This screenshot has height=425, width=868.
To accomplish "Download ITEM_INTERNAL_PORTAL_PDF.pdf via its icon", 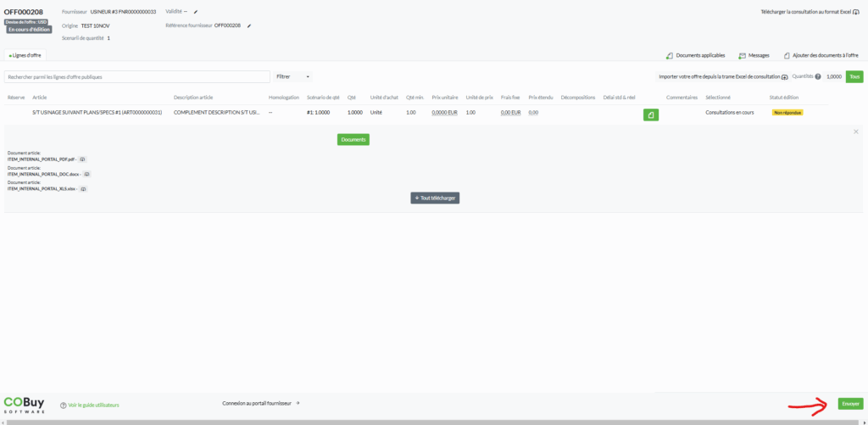I will click(x=83, y=159).
